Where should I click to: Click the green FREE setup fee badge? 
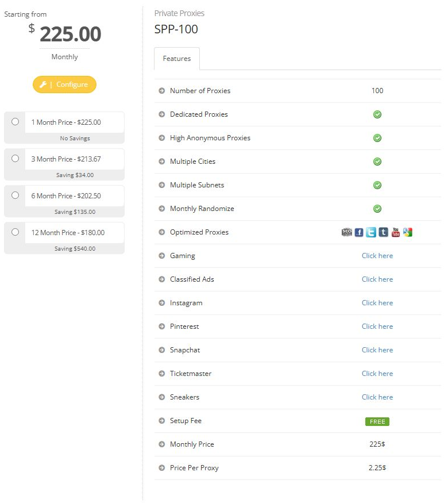377,421
